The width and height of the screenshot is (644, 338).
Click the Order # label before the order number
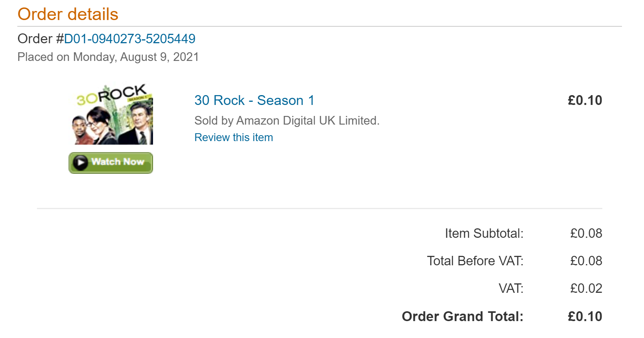(41, 39)
